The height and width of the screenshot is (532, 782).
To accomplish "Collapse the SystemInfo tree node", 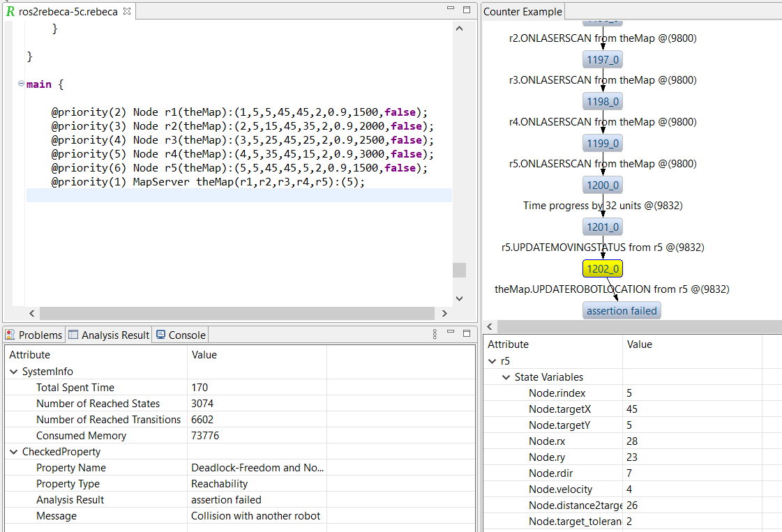I will pos(13,372).
